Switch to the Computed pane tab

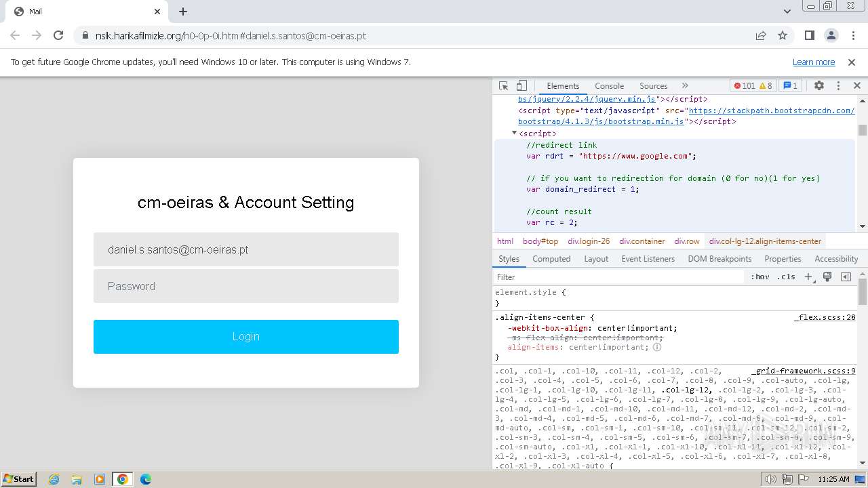coord(551,259)
